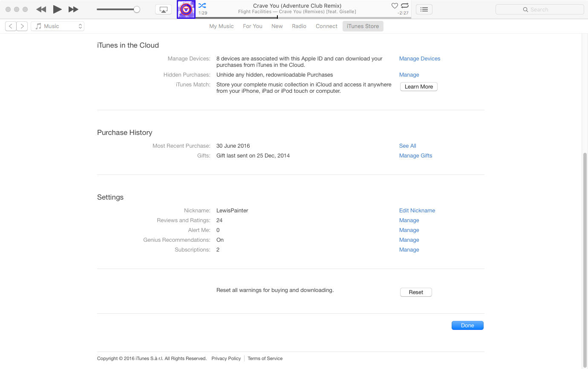Skip ahead with the fast forward button
Viewport: 588px width, 369px height.
[x=73, y=9]
